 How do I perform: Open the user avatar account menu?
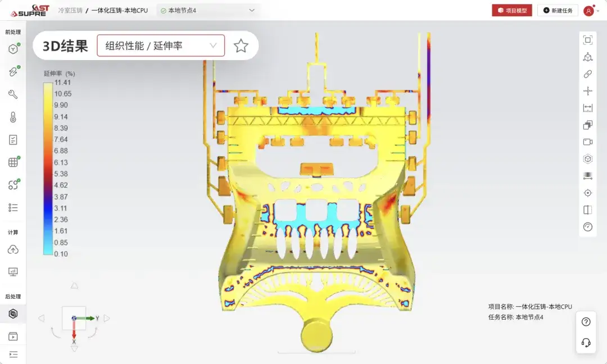coord(589,11)
